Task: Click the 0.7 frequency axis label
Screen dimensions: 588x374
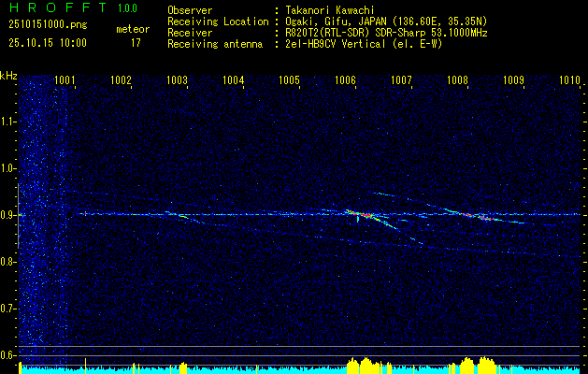Action: tap(7, 309)
